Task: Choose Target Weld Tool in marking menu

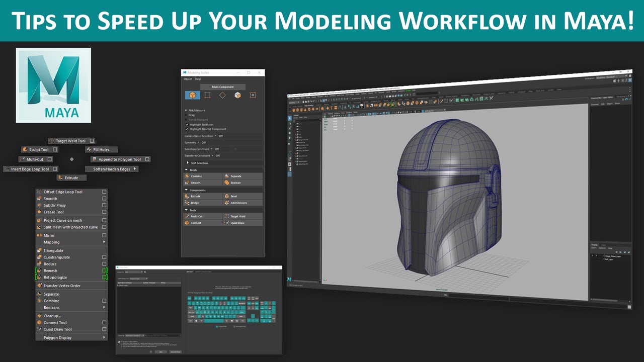Action: click(x=71, y=141)
